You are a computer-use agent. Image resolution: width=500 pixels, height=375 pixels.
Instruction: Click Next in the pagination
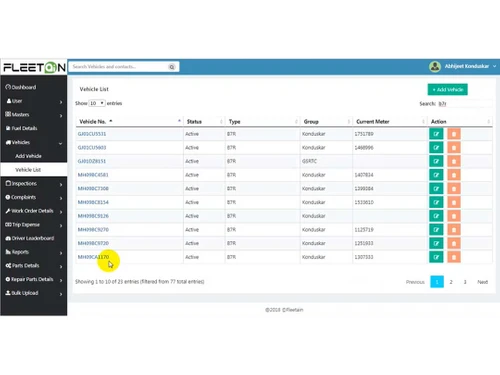[x=482, y=282]
